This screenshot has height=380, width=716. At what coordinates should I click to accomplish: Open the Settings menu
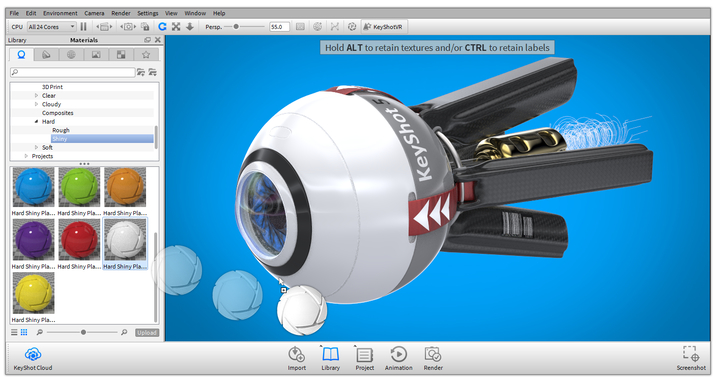[x=148, y=13]
